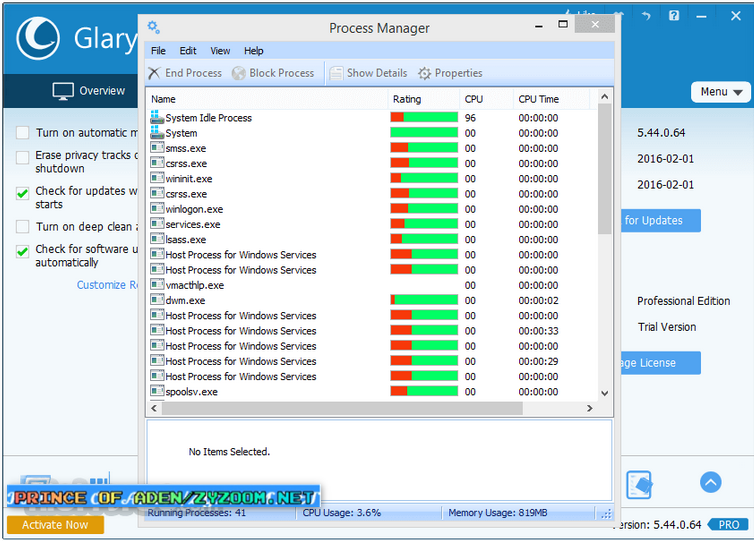Click the PRO badge
Screen dimensions: 754x541
click(x=729, y=525)
